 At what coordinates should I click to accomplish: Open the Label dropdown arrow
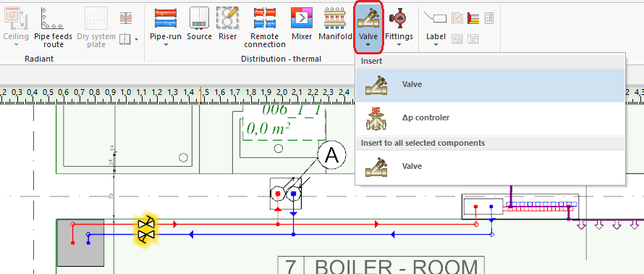(436, 44)
